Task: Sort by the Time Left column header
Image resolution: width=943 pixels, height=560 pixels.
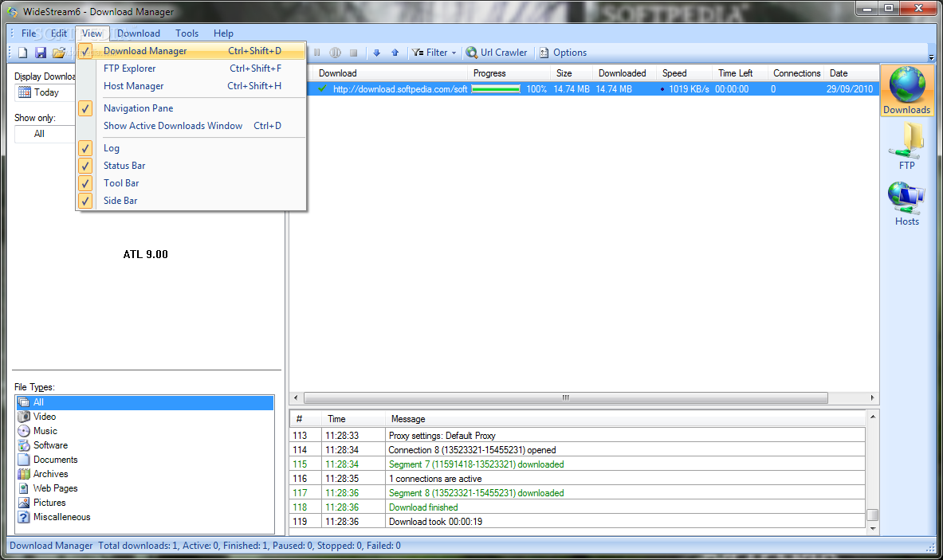Action: [x=741, y=73]
